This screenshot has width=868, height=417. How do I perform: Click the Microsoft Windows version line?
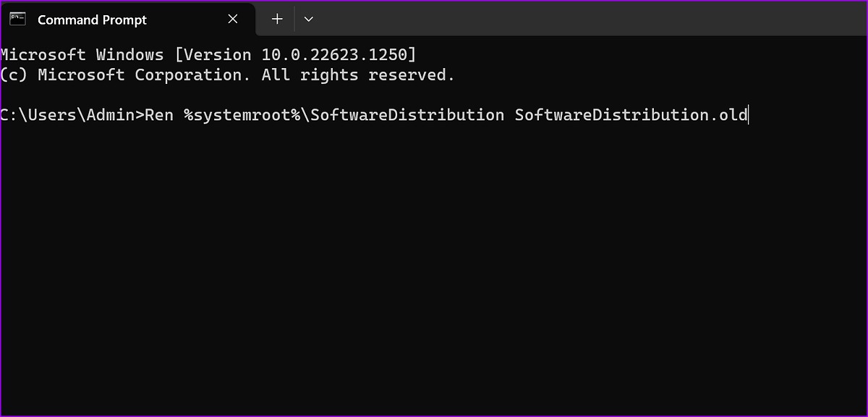point(208,54)
